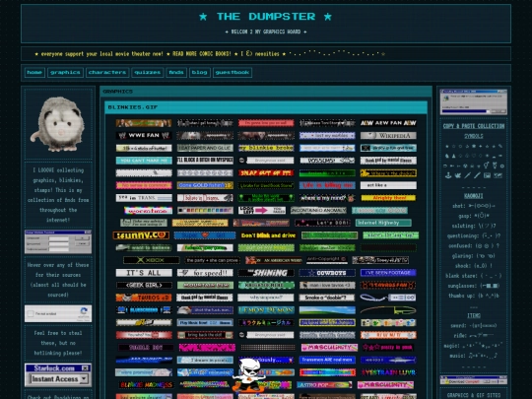Click the 'YOU CAN'T MAKE ME' blinkie
532x399 pixels.
144,161
